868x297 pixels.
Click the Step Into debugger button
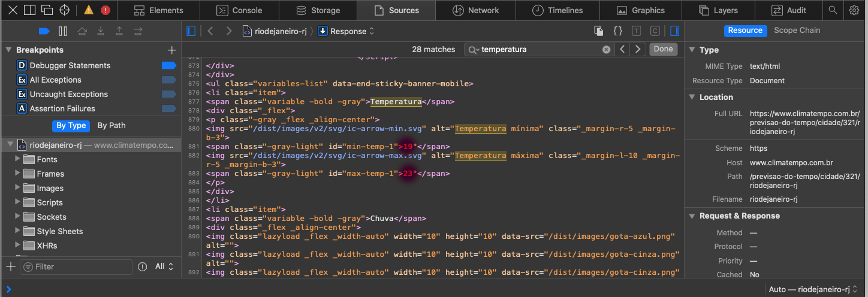point(101,31)
